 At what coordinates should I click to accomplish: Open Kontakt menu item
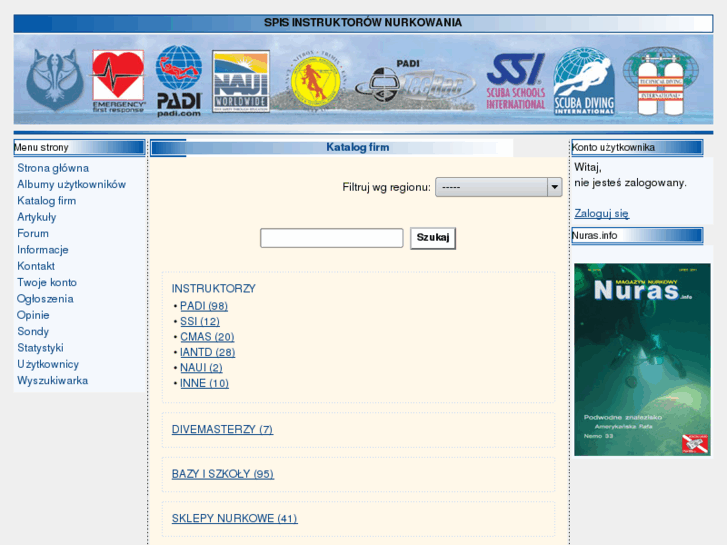pyautogui.click(x=36, y=266)
